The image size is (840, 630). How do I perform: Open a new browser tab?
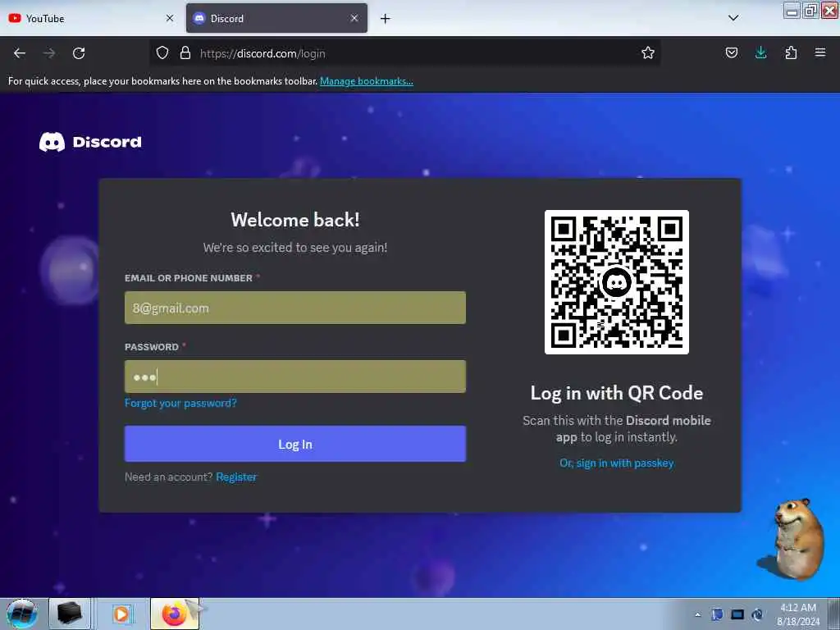[385, 19]
